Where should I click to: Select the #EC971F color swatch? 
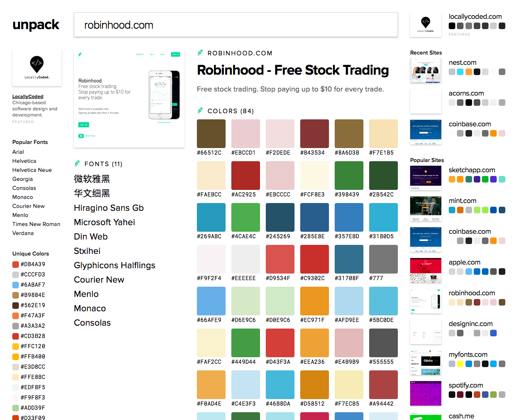pyautogui.click(x=315, y=301)
